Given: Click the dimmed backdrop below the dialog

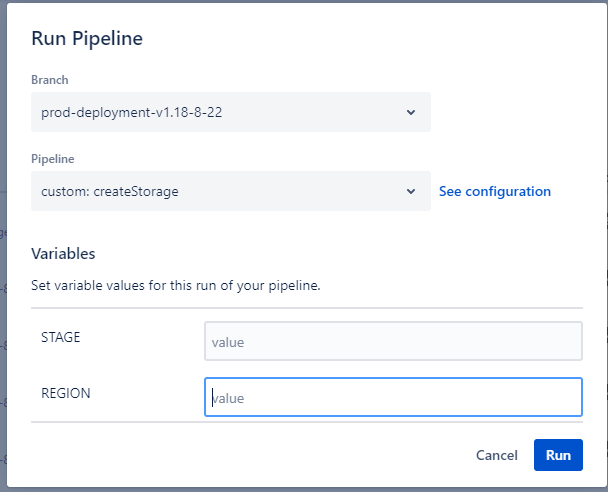Looking at the screenshot, I should coord(300,489).
